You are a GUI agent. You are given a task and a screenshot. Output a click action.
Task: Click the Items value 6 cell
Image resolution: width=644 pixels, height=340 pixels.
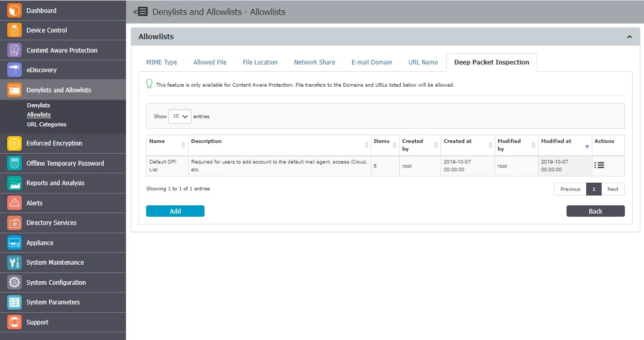click(x=385, y=166)
